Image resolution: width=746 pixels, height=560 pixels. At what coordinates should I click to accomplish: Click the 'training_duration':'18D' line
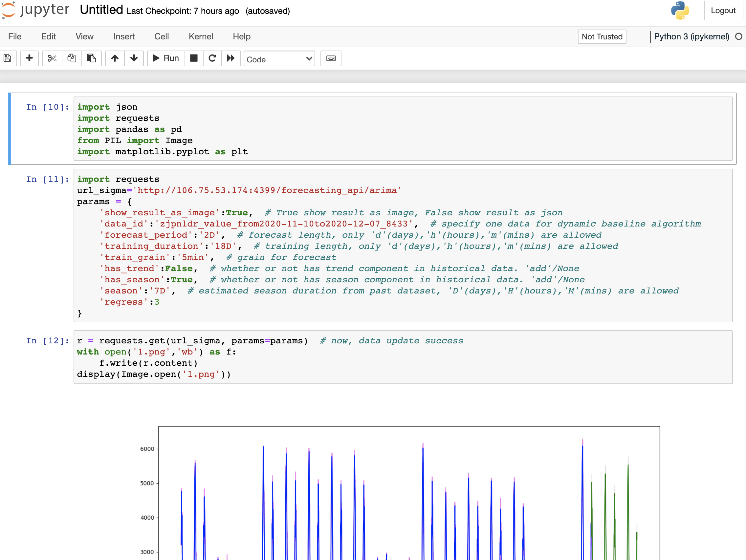pyautogui.click(x=359, y=246)
